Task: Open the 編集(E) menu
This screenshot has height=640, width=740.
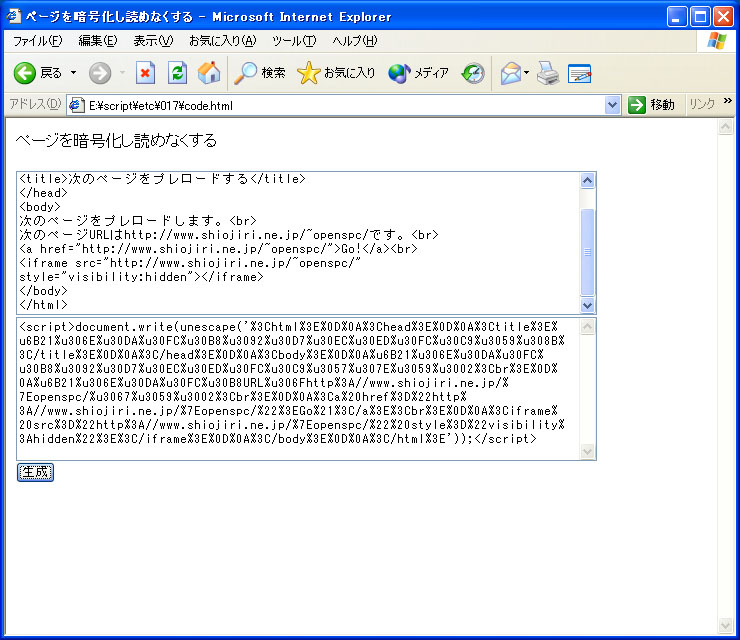Action: click(x=98, y=41)
